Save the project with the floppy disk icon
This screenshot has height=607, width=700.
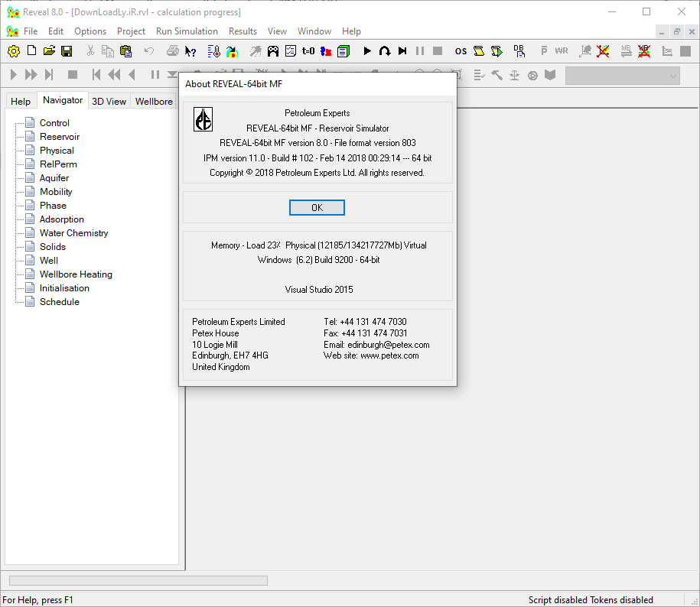pos(67,51)
